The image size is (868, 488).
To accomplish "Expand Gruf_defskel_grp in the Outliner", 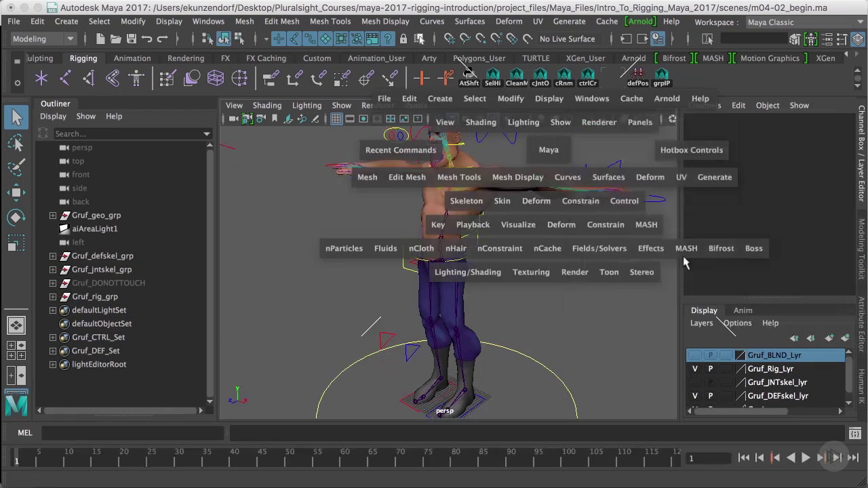I will (53, 256).
